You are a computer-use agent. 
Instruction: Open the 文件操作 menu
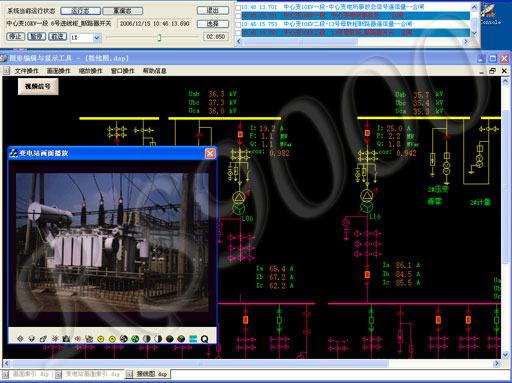tap(27, 71)
